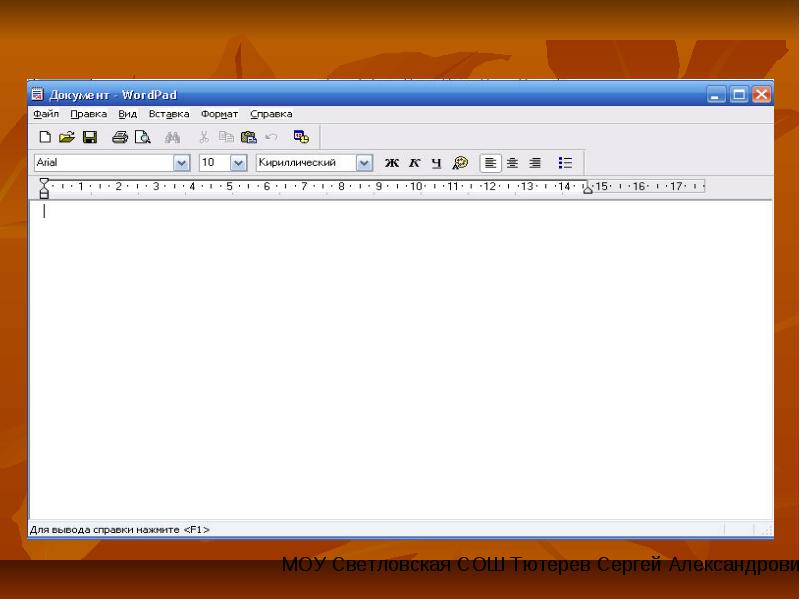Image resolution: width=800 pixels, height=600 pixels.
Task: Click the font size field showing 10
Action: (215, 163)
